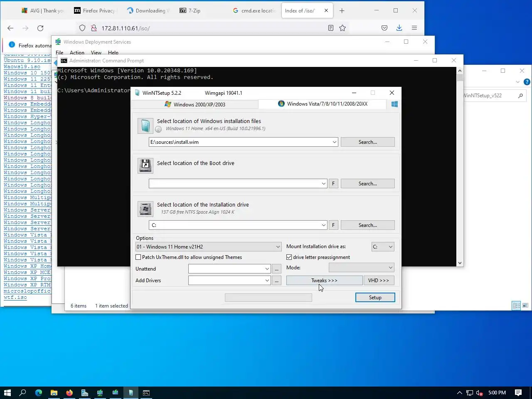Image resolution: width=532 pixels, height=399 pixels.
Task: Open Firefox downloads panel
Action: pos(399,28)
